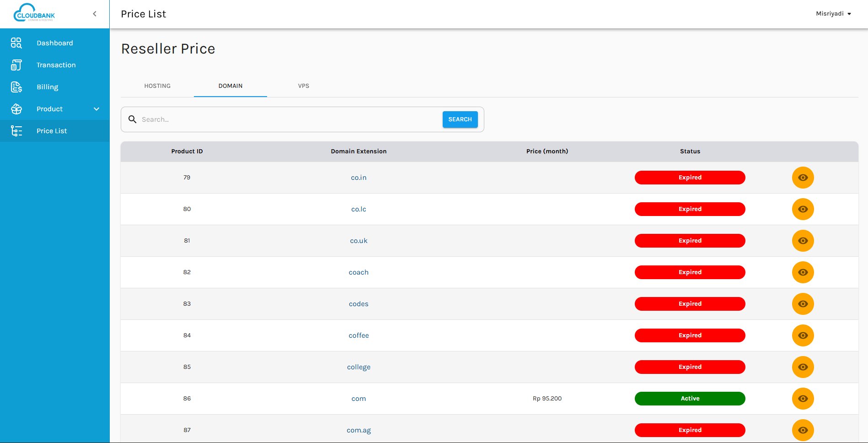Open the college domain extension link

point(359,367)
